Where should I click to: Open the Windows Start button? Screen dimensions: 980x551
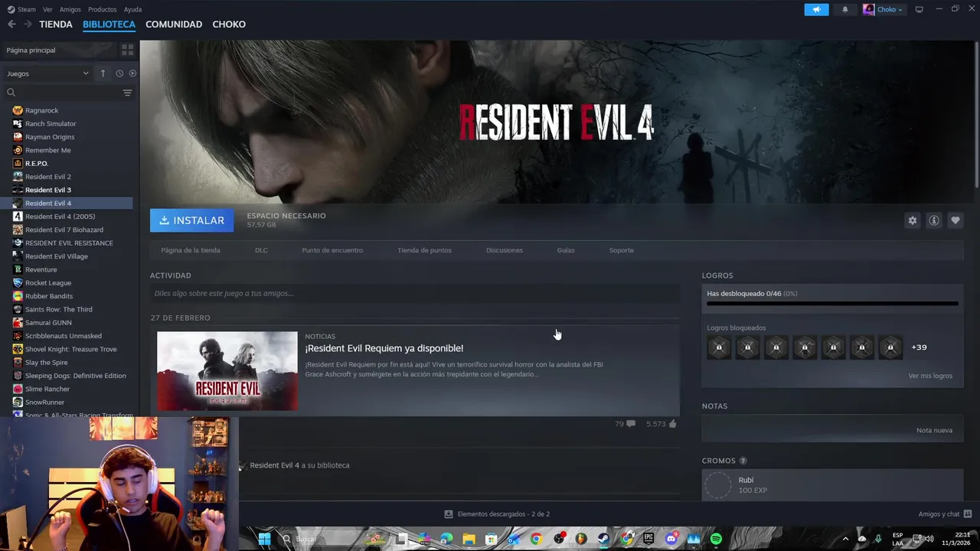click(264, 539)
